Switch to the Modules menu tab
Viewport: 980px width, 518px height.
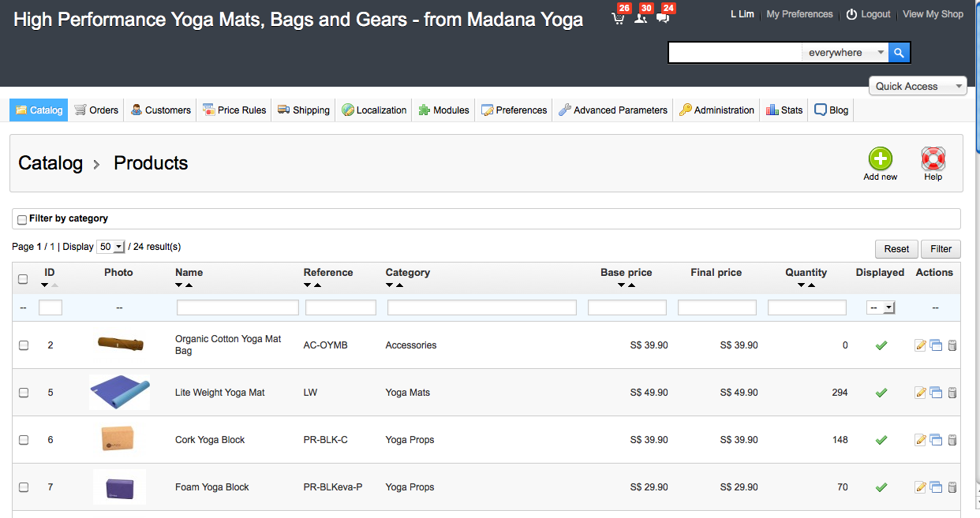(x=444, y=110)
